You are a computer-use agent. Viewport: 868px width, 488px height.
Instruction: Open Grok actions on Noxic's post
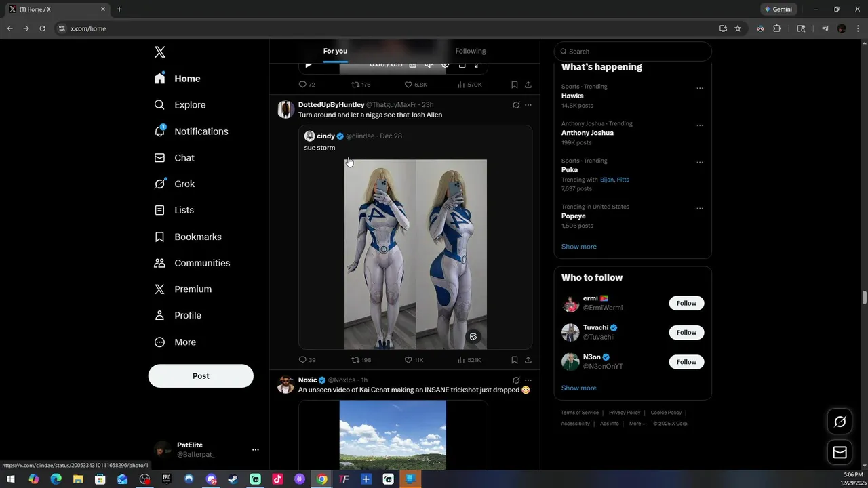pyautogui.click(x=516, y=380)
